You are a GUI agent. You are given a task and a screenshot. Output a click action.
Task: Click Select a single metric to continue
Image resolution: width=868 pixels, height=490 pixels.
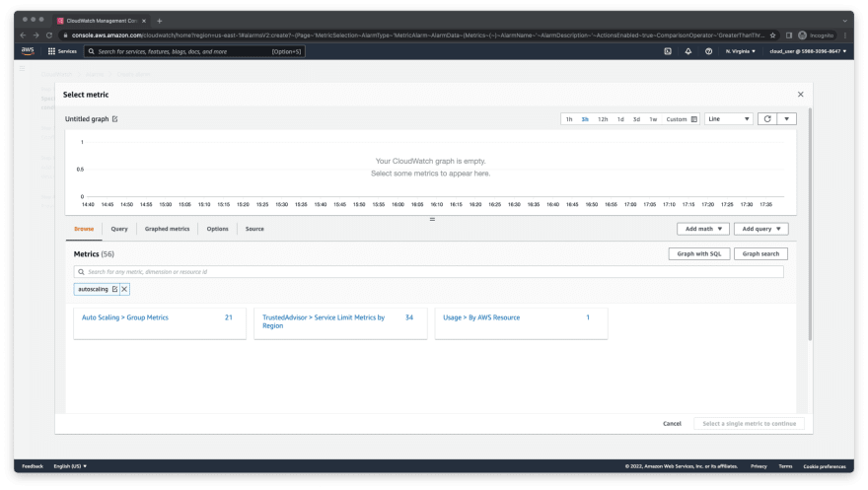pyautogui.click(x=749, y=424)
